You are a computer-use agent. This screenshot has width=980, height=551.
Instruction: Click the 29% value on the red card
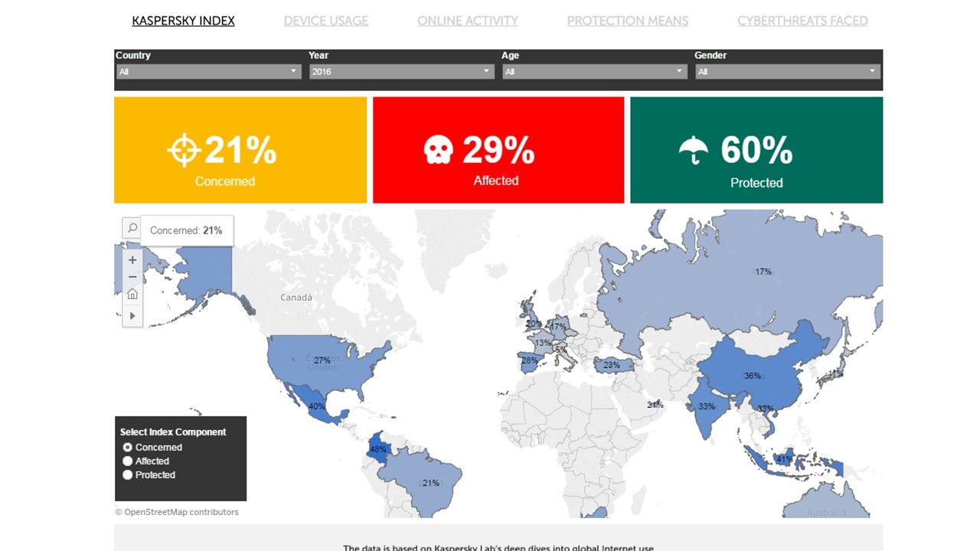(x=498, y=150)
